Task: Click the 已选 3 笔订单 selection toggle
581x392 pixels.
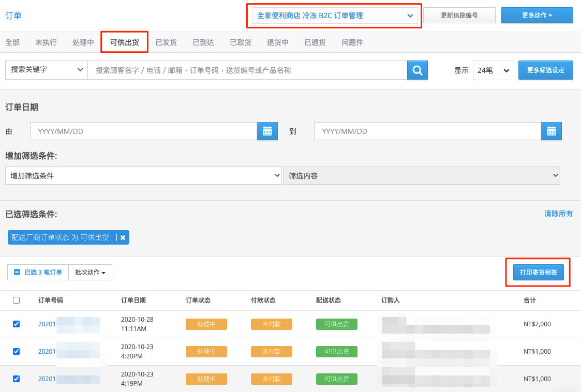Action: tap(38, 273)
